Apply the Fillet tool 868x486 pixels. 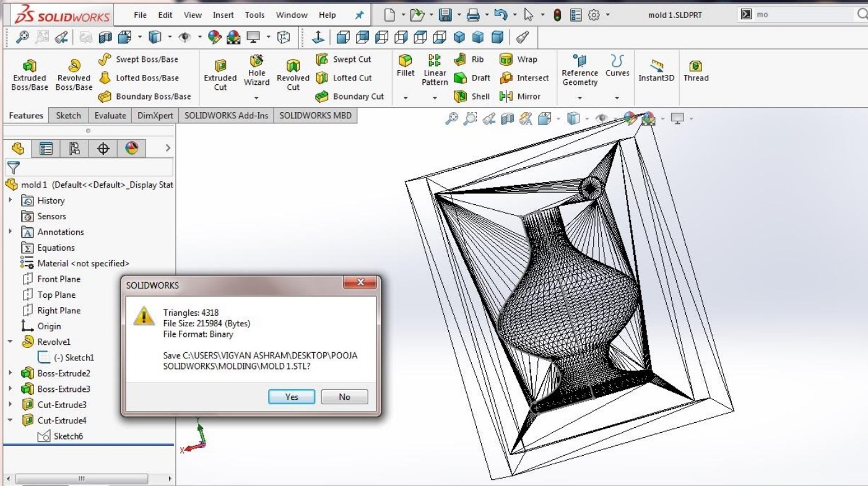click(x=406, y=66)
